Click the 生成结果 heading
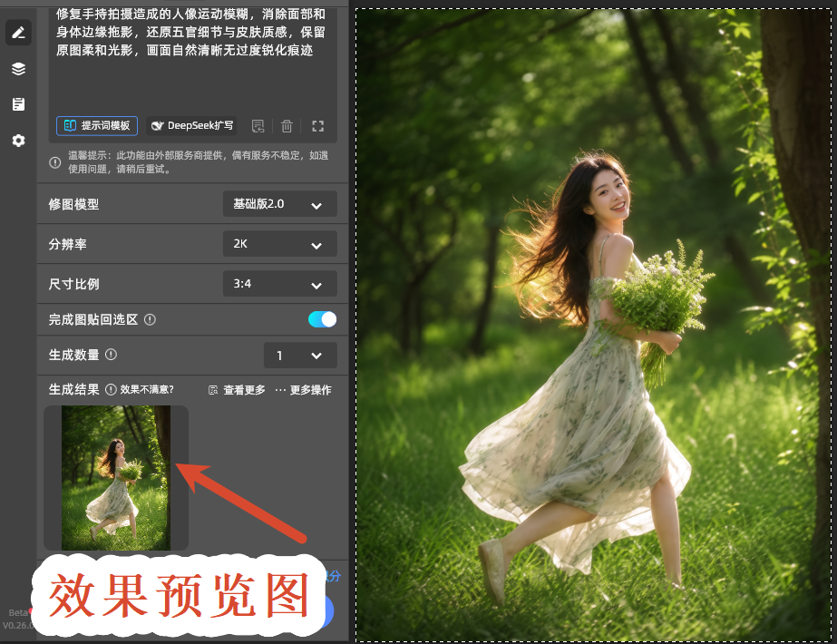 (x=73, y=389)
